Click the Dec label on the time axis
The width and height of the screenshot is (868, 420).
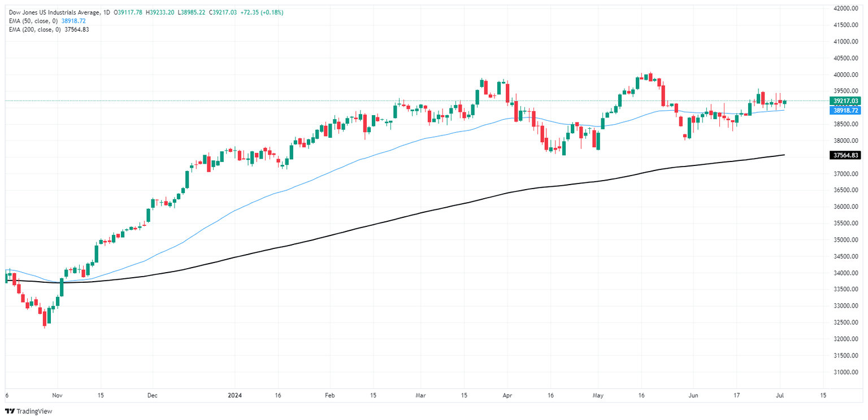152,396
